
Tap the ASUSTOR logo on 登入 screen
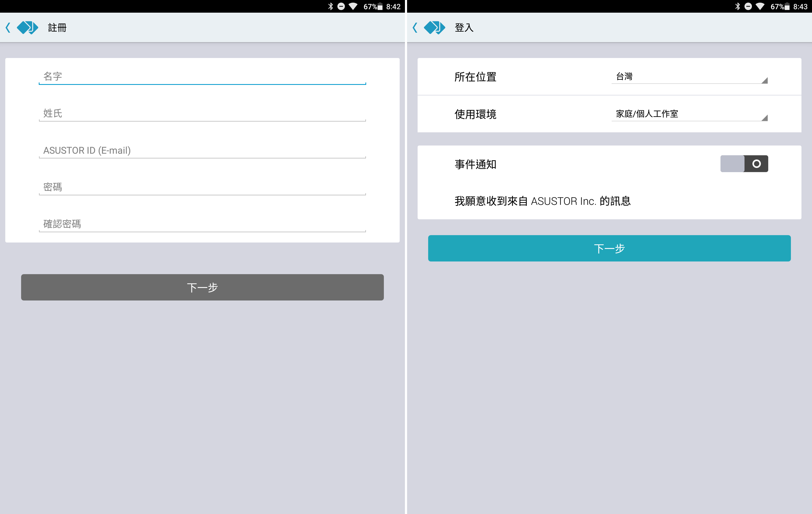click(x=434, y=28)
